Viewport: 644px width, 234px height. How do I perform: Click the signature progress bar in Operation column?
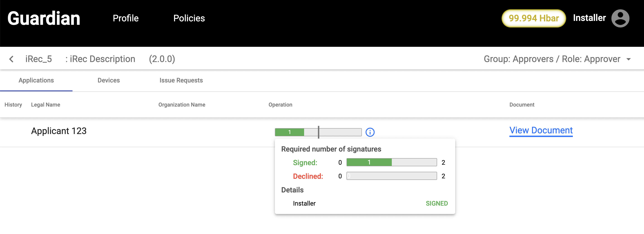click(318, 132)
